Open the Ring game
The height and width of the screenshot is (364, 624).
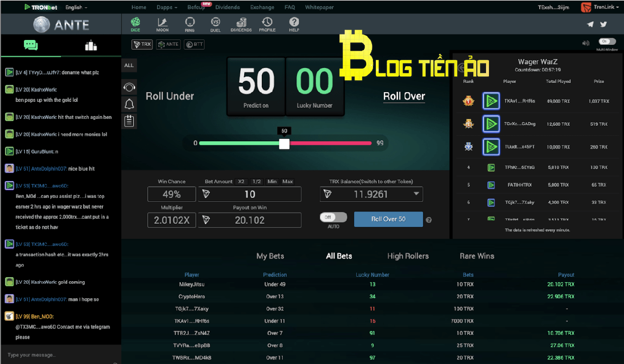pos(190,24)
